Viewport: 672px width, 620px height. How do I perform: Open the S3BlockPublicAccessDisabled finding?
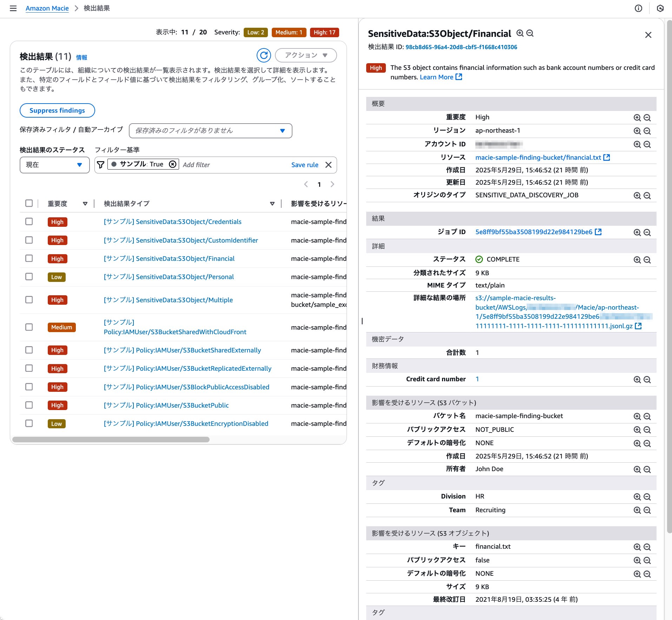[186, 387]
